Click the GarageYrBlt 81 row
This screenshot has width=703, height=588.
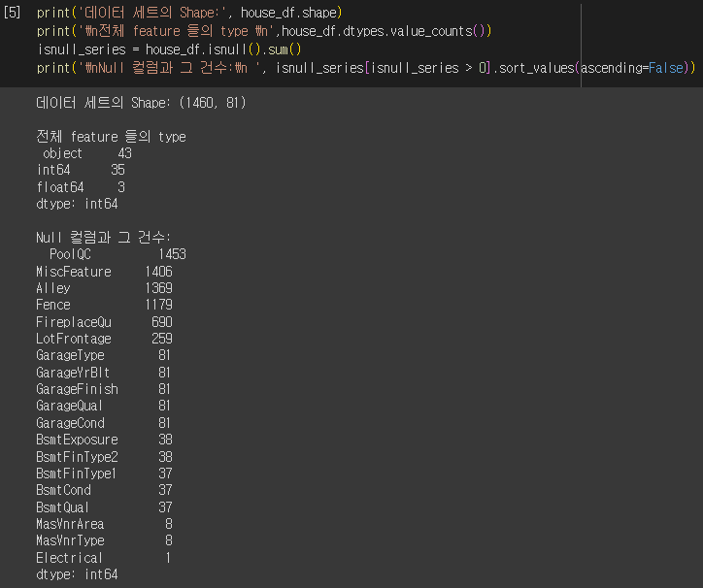pyautogui.click(x=104, y=372)
